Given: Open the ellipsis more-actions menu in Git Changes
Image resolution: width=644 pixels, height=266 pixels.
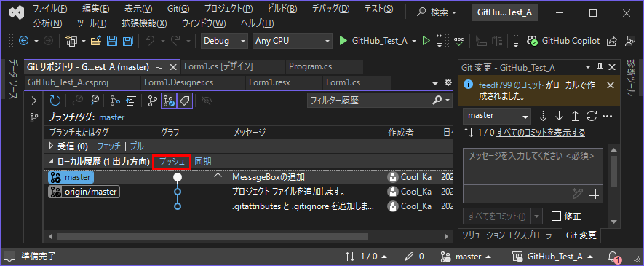Looking at the screenshot, I should 607,117.
